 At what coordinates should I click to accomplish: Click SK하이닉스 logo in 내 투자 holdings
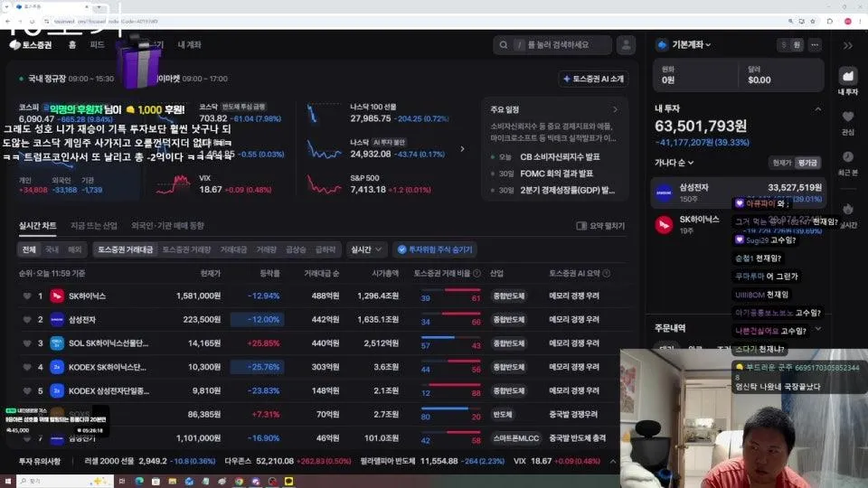point(664,225)
